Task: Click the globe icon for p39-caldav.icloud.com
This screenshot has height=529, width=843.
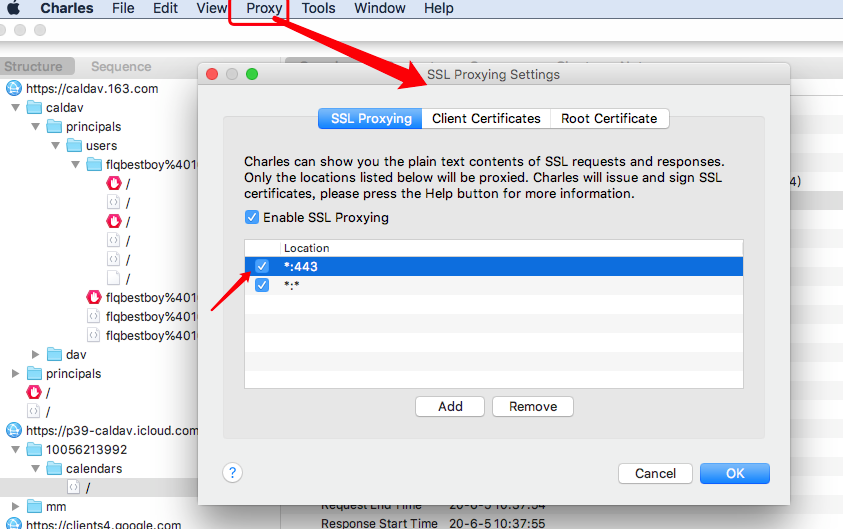Action: [x=14, y=430]
